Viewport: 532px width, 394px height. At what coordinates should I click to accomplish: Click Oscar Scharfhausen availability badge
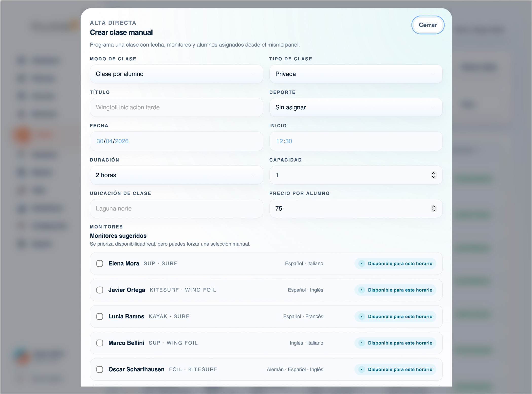(395, 369)
